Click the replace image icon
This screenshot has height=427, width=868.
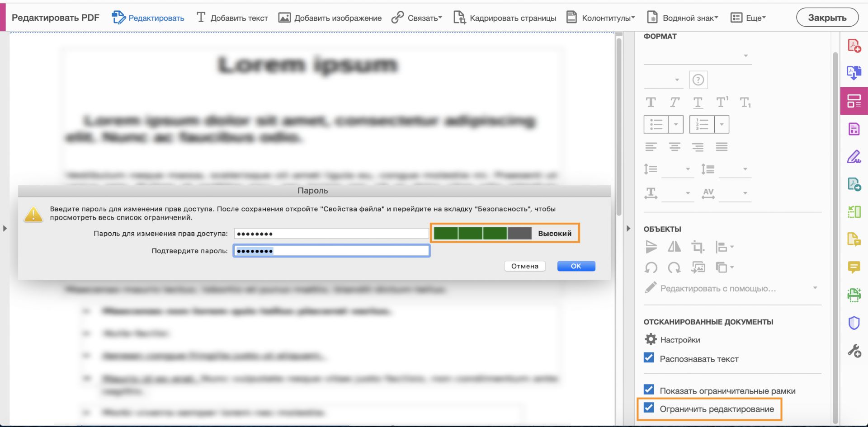coord(698,268)
